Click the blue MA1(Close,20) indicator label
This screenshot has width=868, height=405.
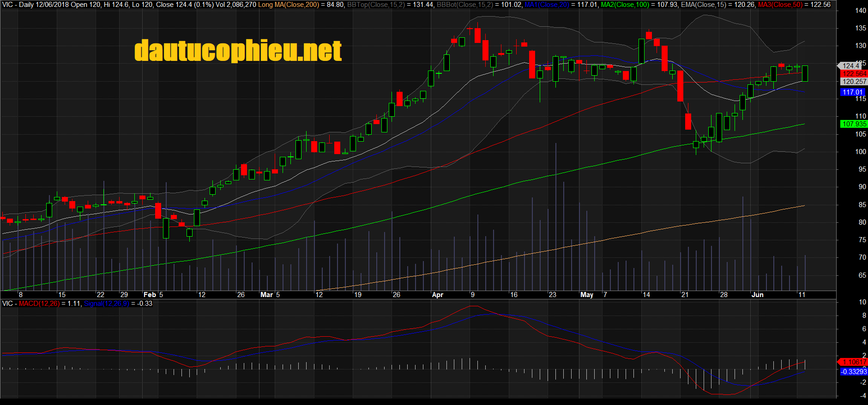pos(547,5)
